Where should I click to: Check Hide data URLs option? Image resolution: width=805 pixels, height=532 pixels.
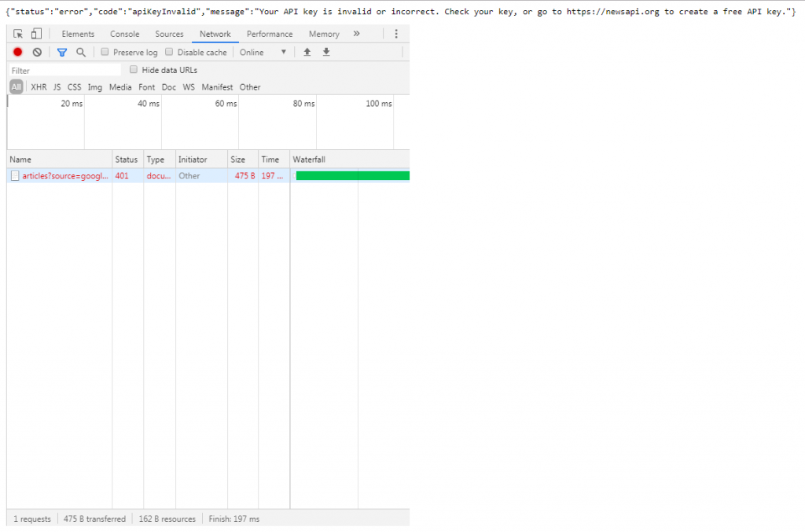point(134,69)
